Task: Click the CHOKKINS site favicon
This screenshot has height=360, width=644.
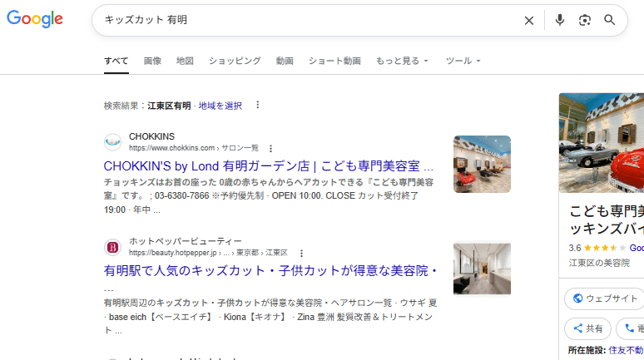Action: click(112, 141)
